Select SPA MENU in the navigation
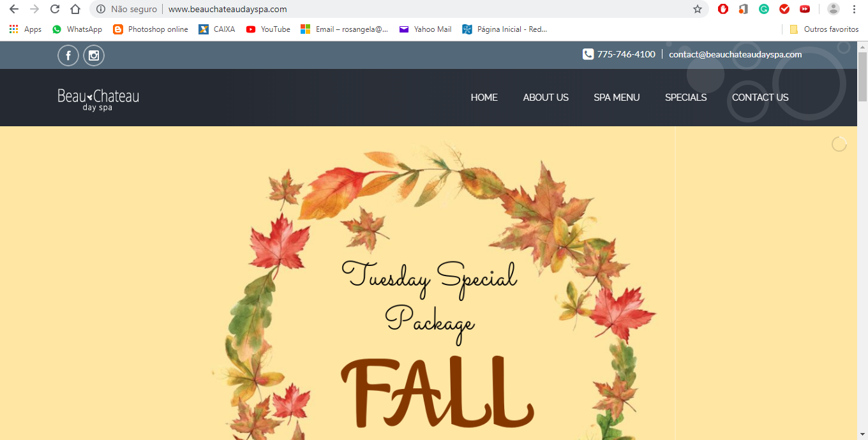This screenshot has width=868, height=440. click(617, 98)
